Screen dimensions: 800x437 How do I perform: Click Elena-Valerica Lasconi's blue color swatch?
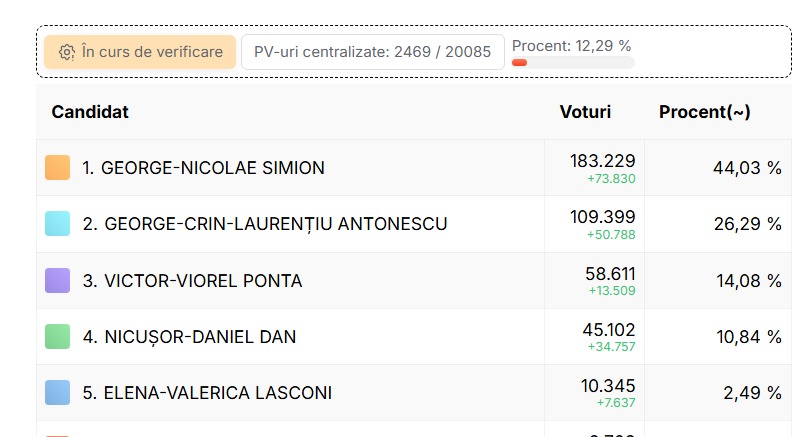58,393
